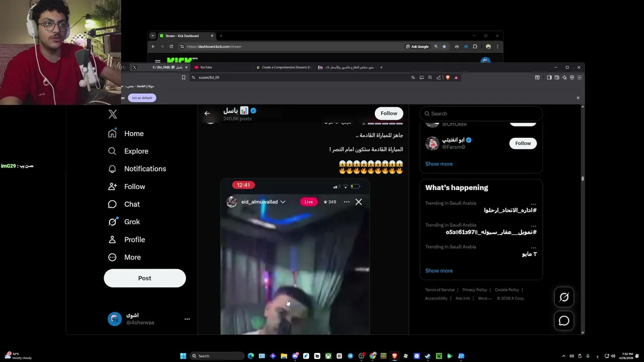Screen dimensions: 644x362
Task: Open Notifications in X sidebar
Action: pyautogui.click(x=137, y=169)
